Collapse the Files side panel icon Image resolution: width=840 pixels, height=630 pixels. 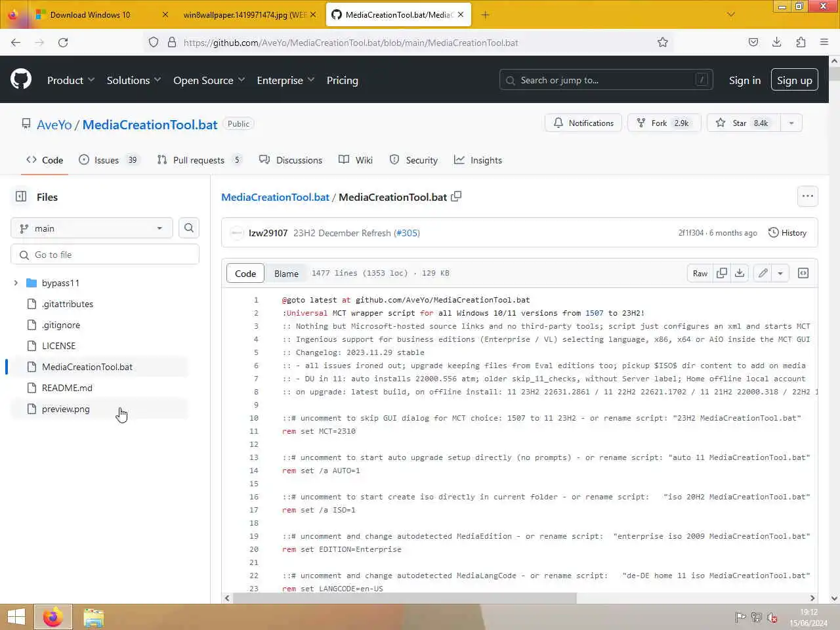pos(21,197)
